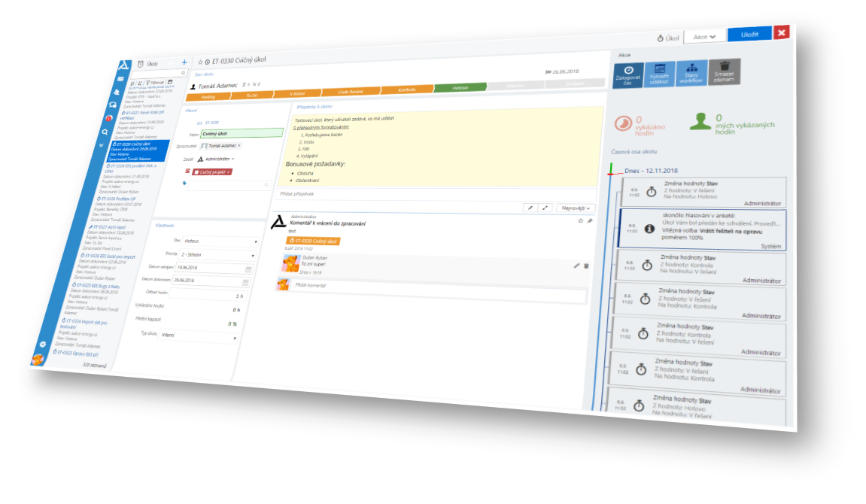
Task: Open the settings gear in the sidebar
Action: coord(43,344)
